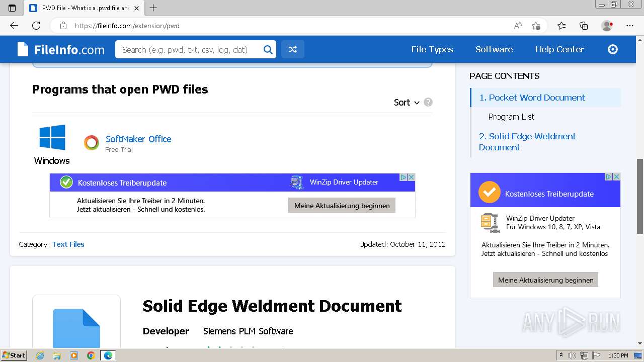Submit search with the magnifier icon
This screenshot has height=362, width=644.
point(268,49)
